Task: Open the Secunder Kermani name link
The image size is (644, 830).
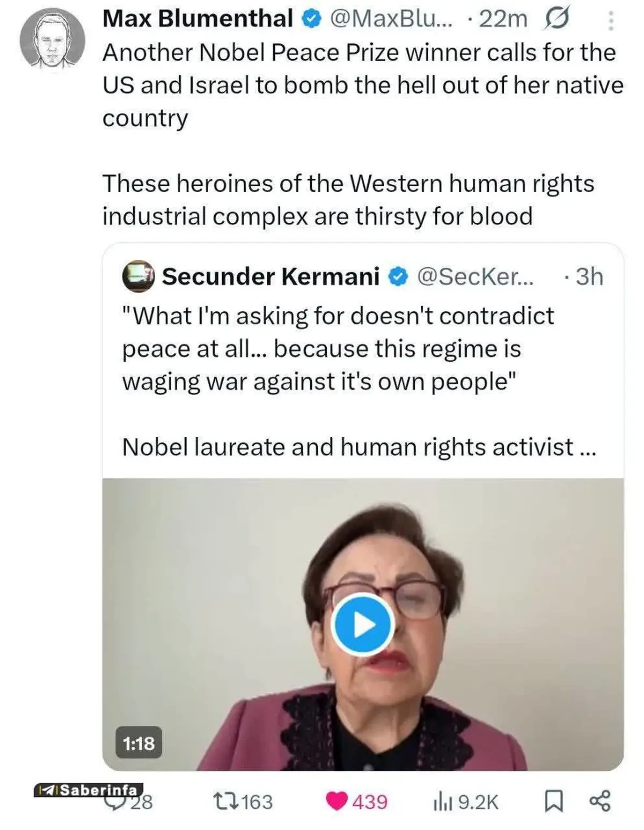Action: coord(270,277)
